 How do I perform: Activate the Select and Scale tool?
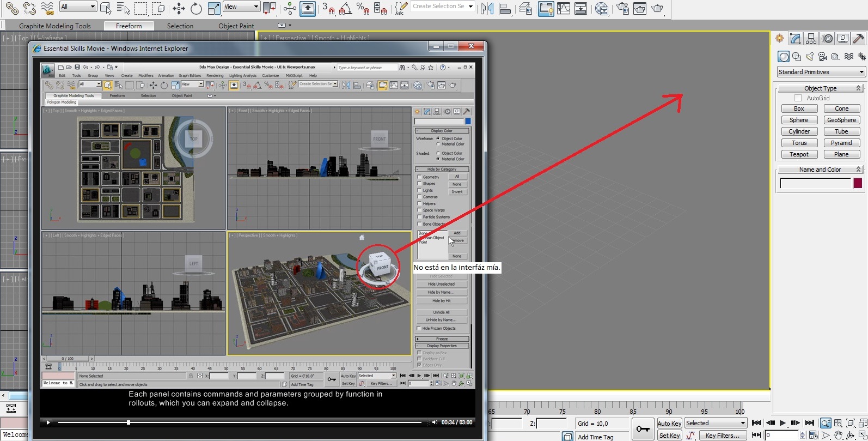click(214, 8)
